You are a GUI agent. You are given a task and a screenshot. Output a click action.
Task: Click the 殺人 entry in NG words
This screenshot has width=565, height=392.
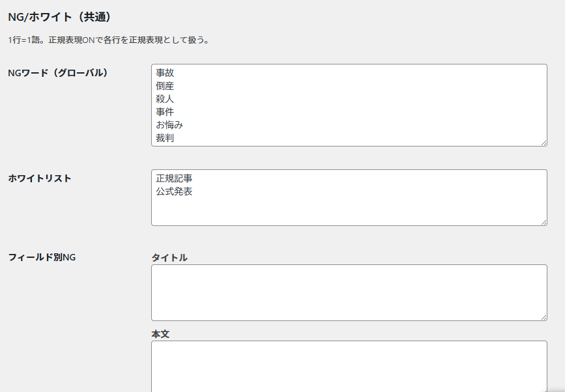point(165,99)
